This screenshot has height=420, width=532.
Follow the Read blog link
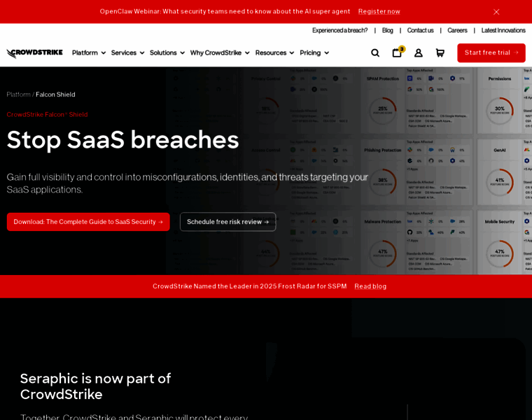[x=370, y=286]
